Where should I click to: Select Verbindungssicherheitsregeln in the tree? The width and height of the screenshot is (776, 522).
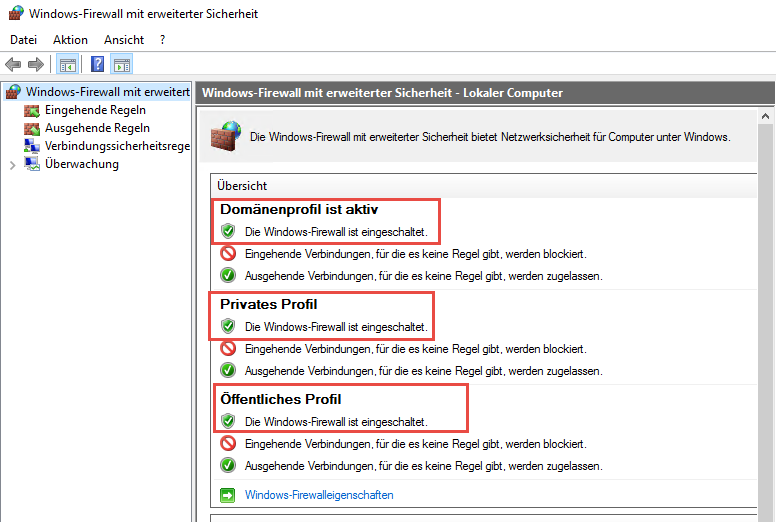pos(117,146)
